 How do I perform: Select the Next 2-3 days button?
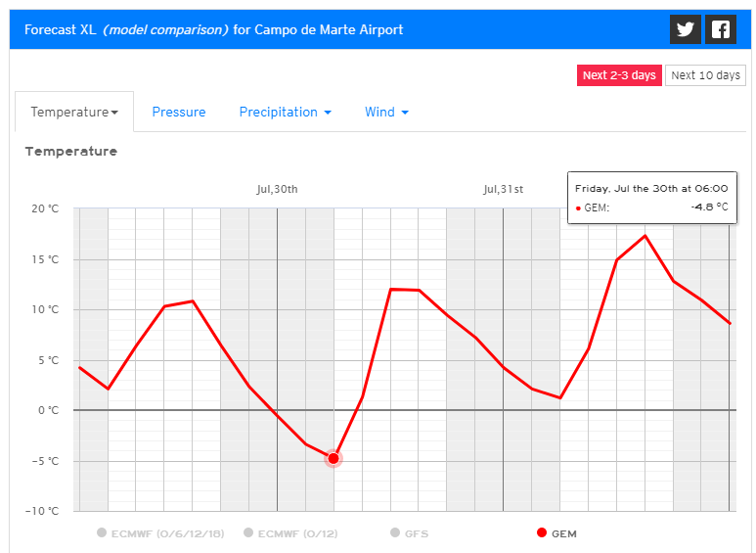point(619,75)
